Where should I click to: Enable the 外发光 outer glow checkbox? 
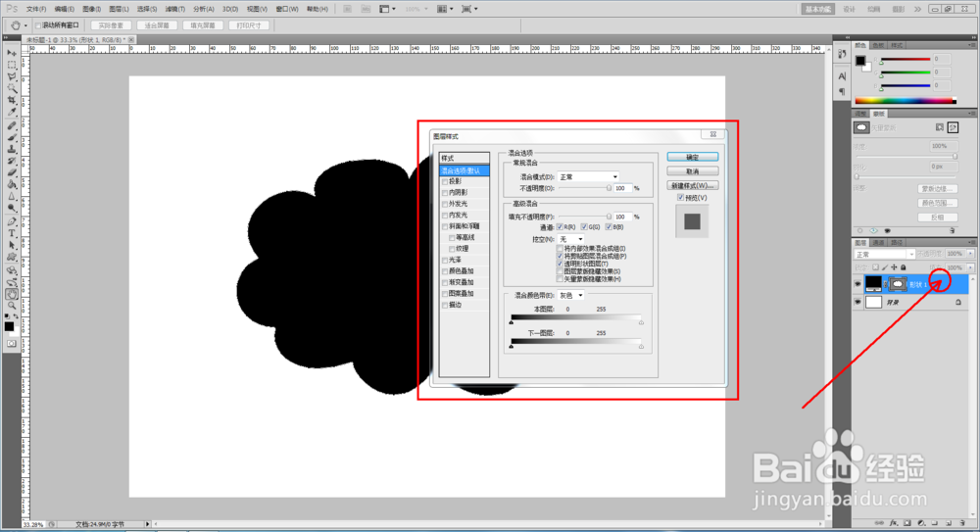445,205
